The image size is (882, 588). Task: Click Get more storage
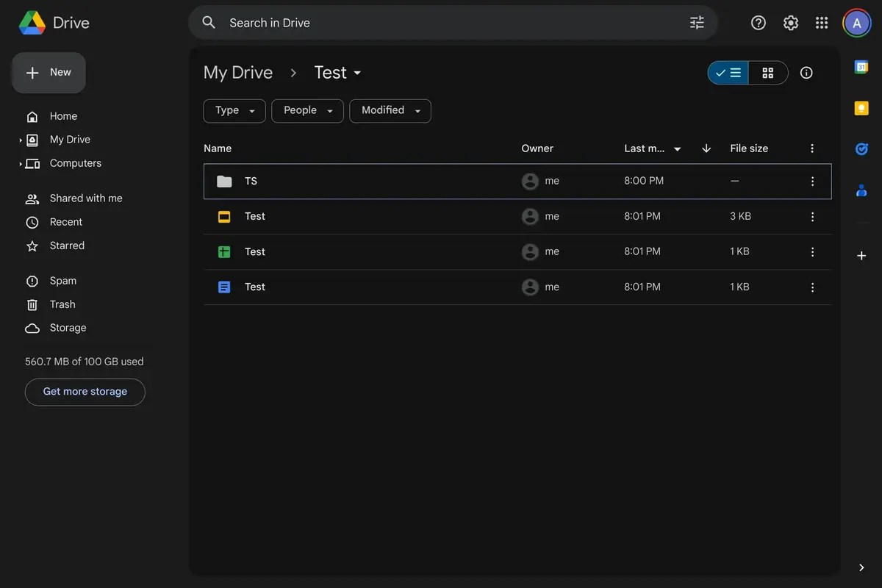(x=85, y=392)
